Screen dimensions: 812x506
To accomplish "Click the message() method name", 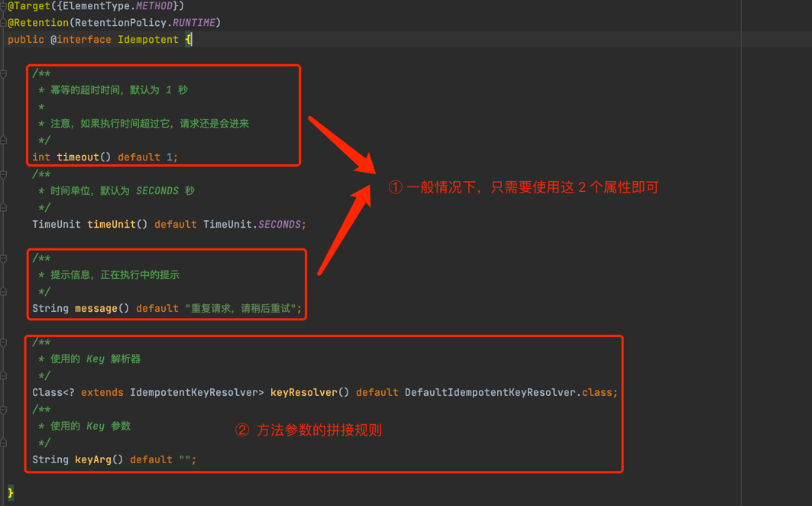I will [95, 309].
